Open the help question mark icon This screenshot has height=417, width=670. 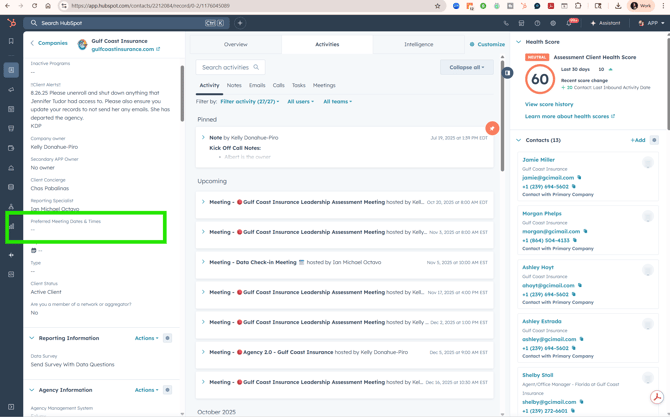coord(537,23)
